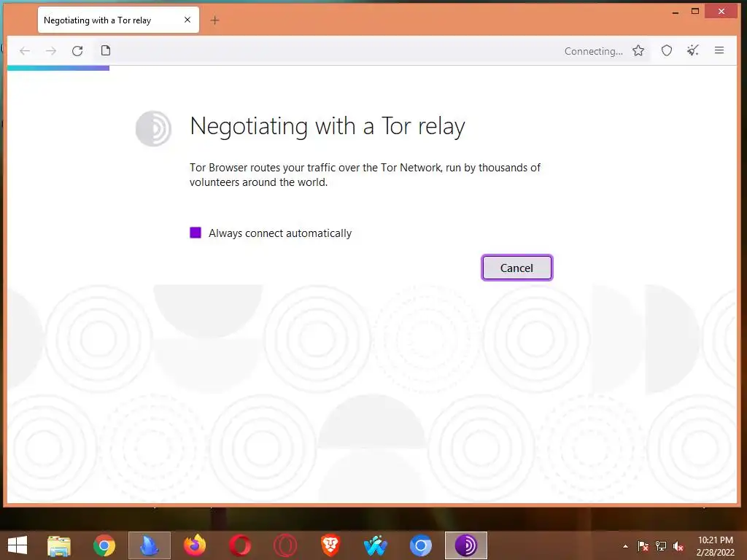Screen dimensions: 747x560
Task: Click the page heading 'Negotiating with a Tor relay'
Action: 328,127
